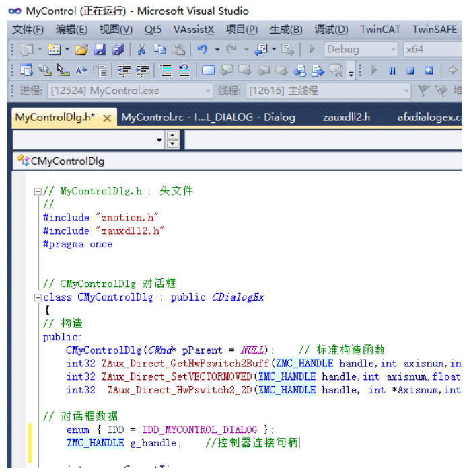Open the TwinCAT menu

pyautogui.click(x=380, y=30)
